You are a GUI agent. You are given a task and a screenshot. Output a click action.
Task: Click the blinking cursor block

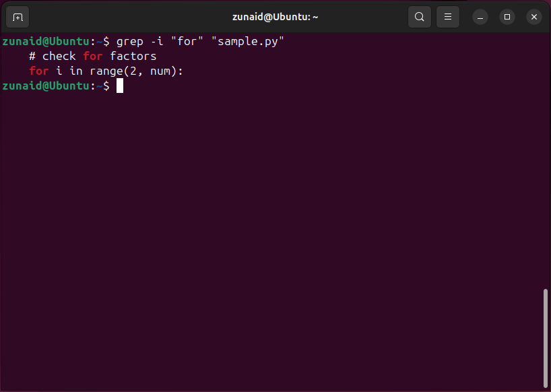(x=120, y=86)
